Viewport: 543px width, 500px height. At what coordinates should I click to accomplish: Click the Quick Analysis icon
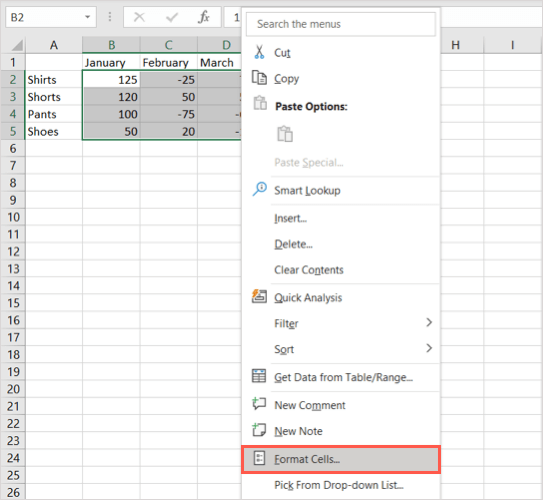259,296
